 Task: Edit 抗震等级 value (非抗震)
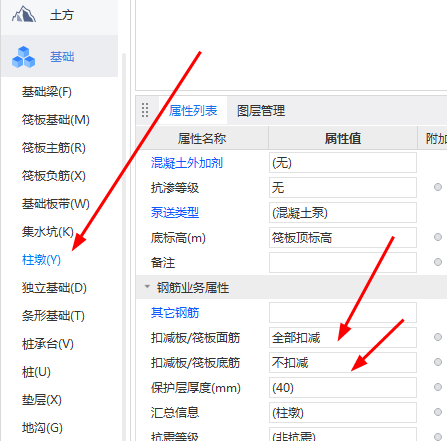coord(343,434)
